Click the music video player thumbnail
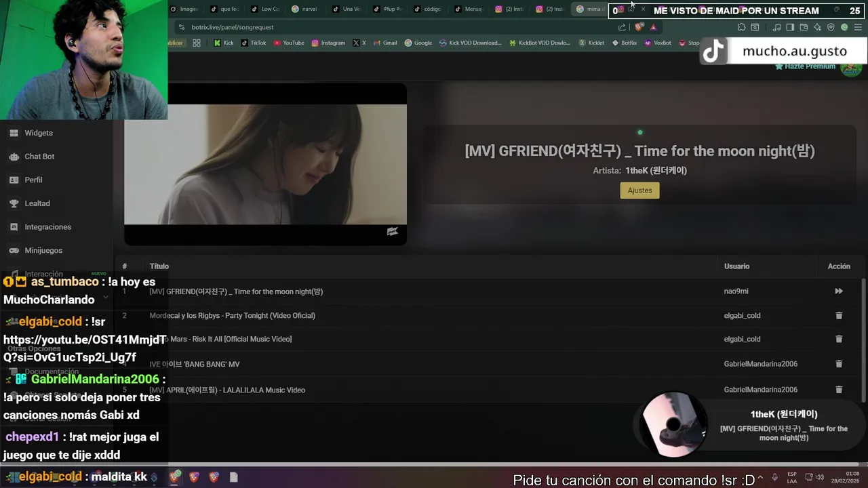 click(265, 164)
